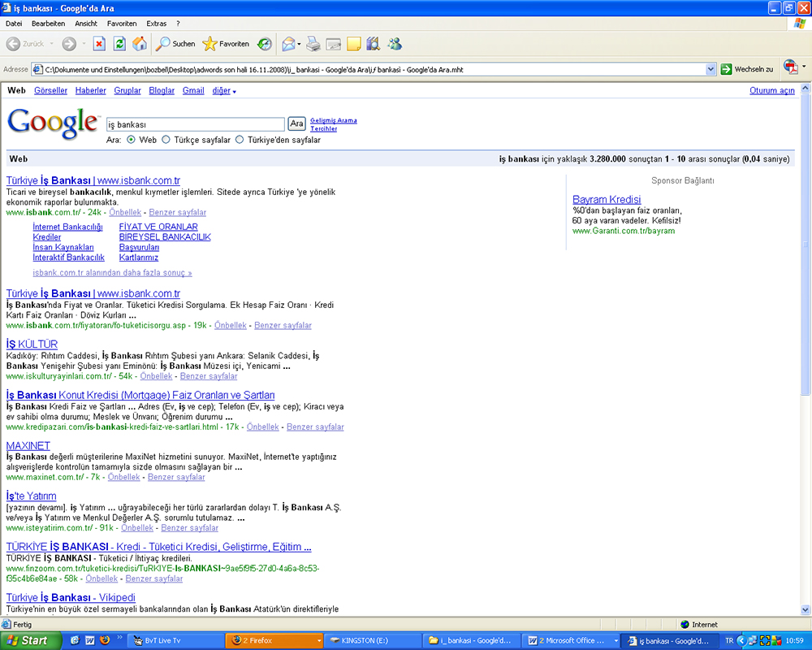The image size is (812, 650).
Task: Select the Web radio button
Action: pyautogui.click(x=131, y=140)
